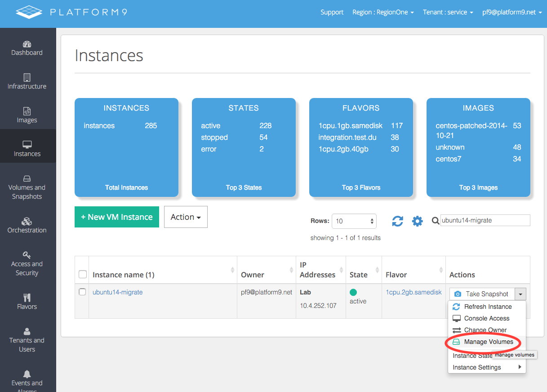Open the ubuntu14-migrate instance link

click(117, 292)
